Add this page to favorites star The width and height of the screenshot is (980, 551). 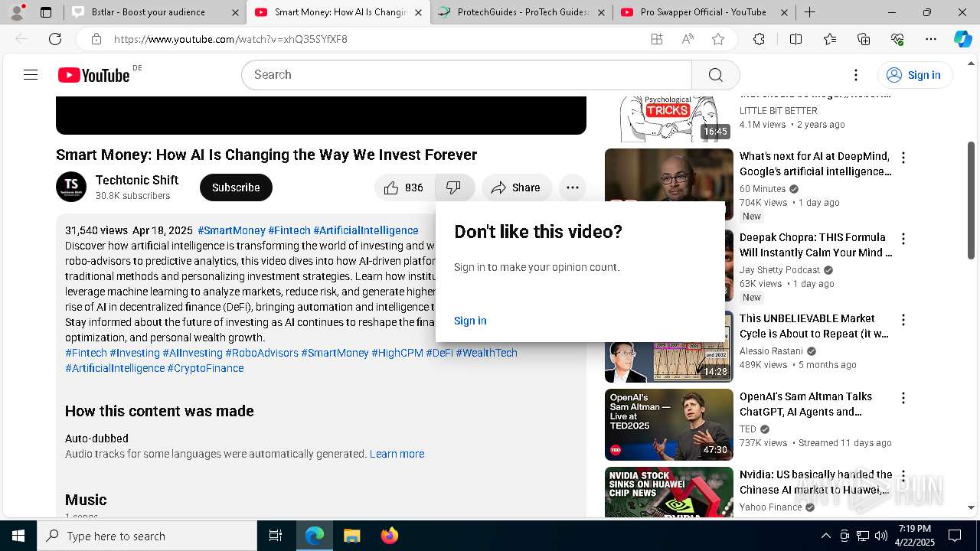(x=717, y=39)
